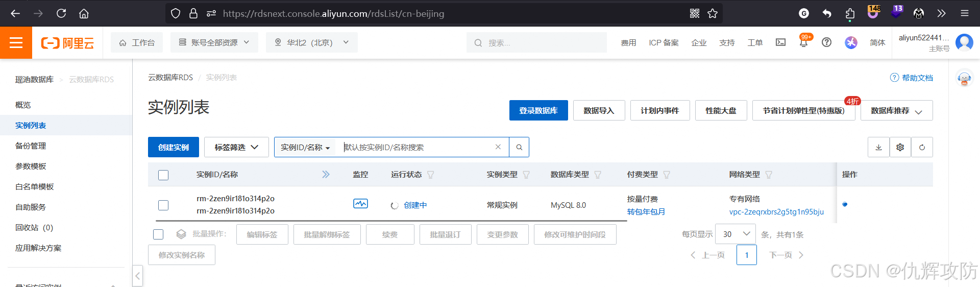980x287 pixels.
Task: Filter by network type funnel icon
Action: pyautogui.click(x=769, y=175)
